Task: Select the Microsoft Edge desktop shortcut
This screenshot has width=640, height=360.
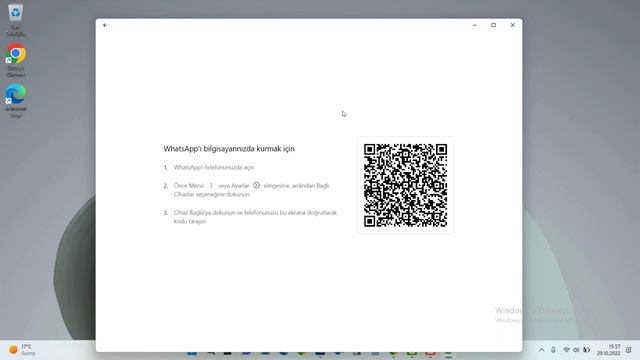Action: point(16,101)
